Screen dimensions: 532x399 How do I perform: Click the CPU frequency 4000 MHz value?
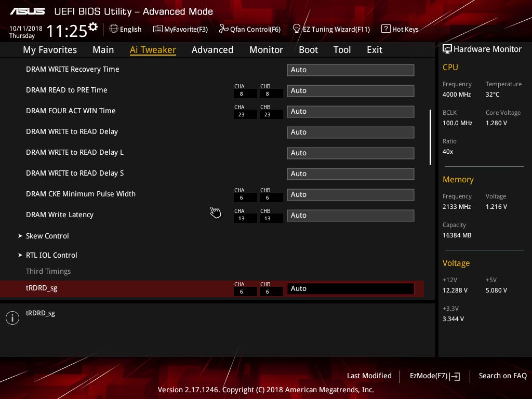coord(456,95)
